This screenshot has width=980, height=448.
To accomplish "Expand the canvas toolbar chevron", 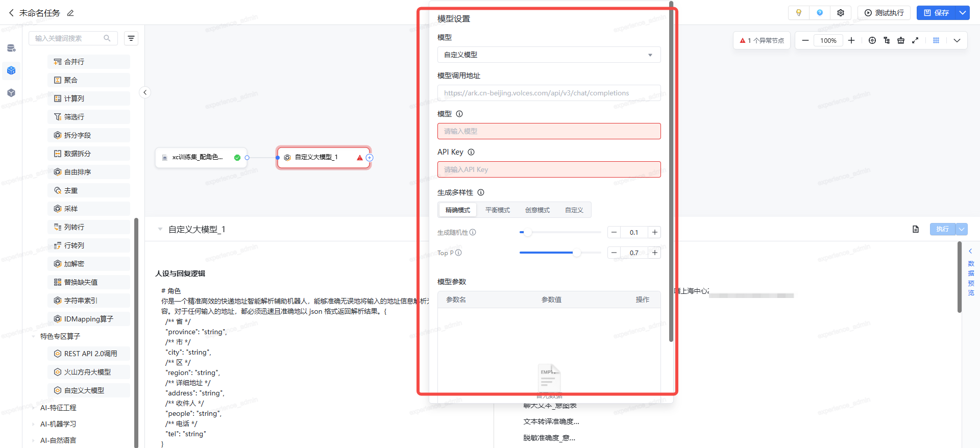I will tap(957, 40).
